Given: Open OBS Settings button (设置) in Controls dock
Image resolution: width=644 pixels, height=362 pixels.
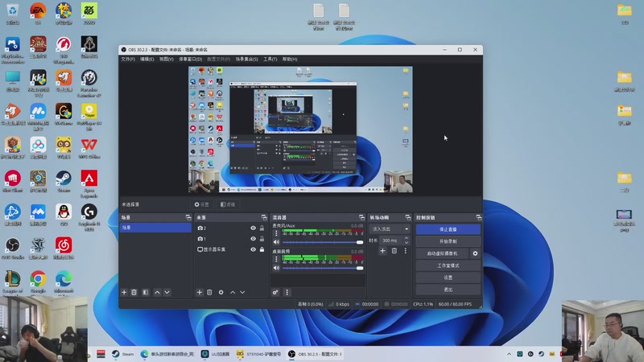Looking at the screenshot, I should pos(448,278).
